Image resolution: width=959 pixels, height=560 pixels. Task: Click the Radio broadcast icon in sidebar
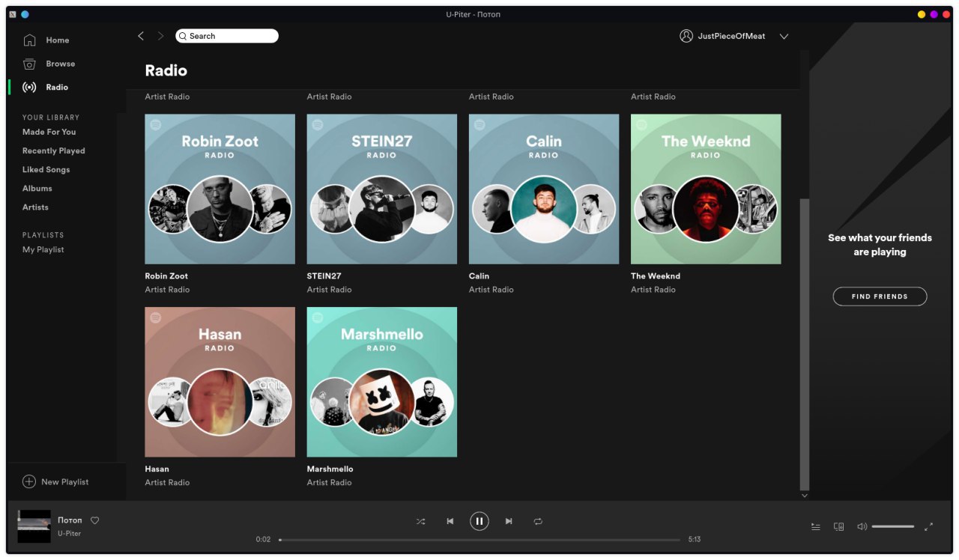pos(29,87)
